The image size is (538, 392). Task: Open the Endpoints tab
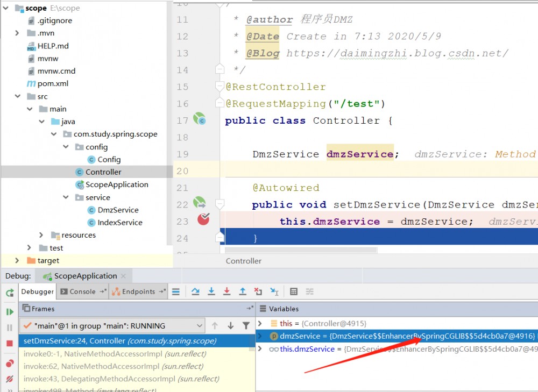[137, 291]
